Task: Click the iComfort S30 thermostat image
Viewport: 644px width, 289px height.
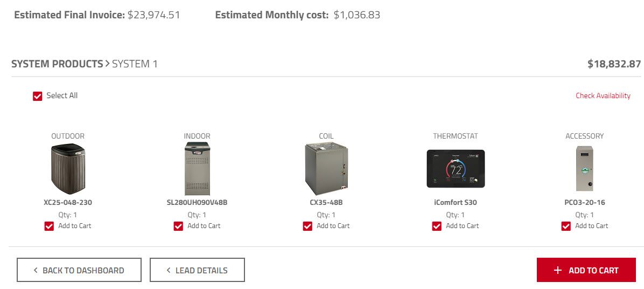Action: click(x=456, y=169)
